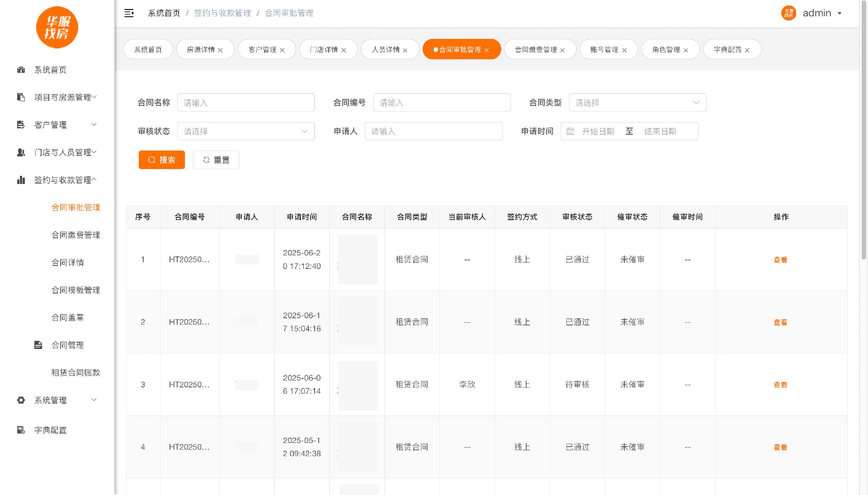The width and height of the screenshot is (868, 495).
Task: Click the 审核状态 column header
Action: coord(577,217)
